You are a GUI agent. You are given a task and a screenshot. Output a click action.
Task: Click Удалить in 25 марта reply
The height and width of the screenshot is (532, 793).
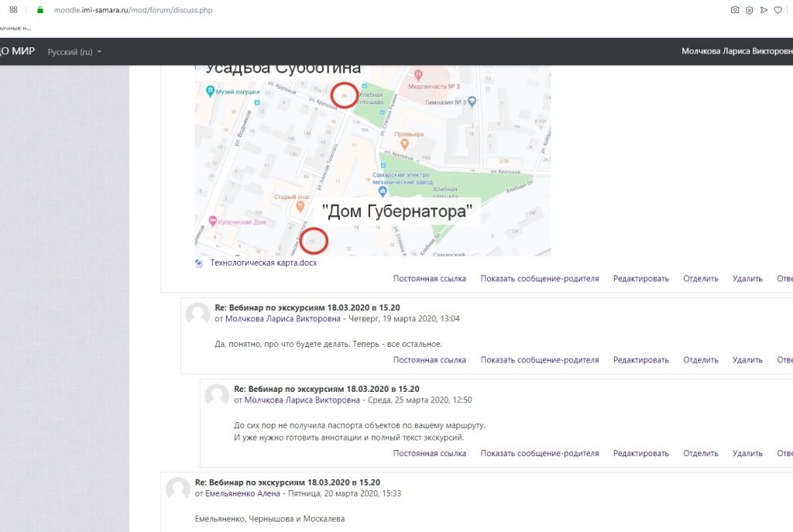pyautogui.click(x=747, y=454)
